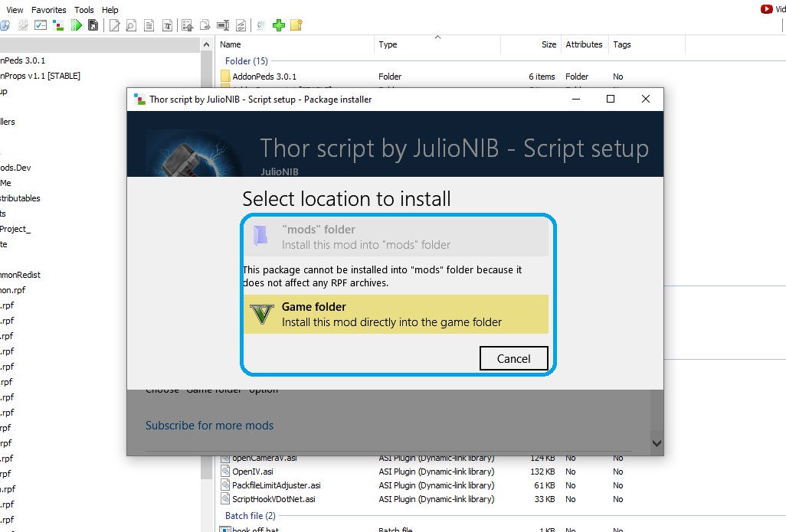The width and height of the screenshot is (786, 532).
Task: Click the page with pencil edit icon
Action: click(114, 25)
